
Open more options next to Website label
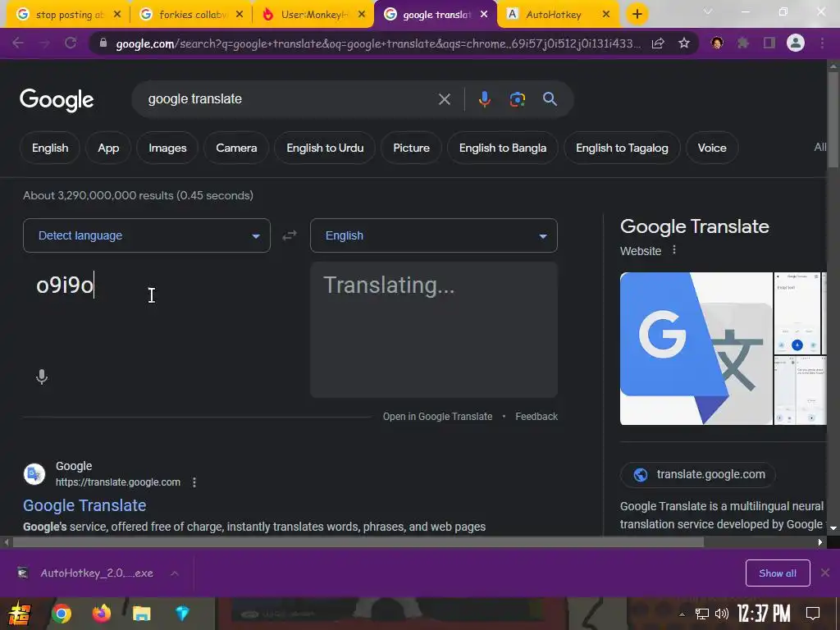pos(674,250)
